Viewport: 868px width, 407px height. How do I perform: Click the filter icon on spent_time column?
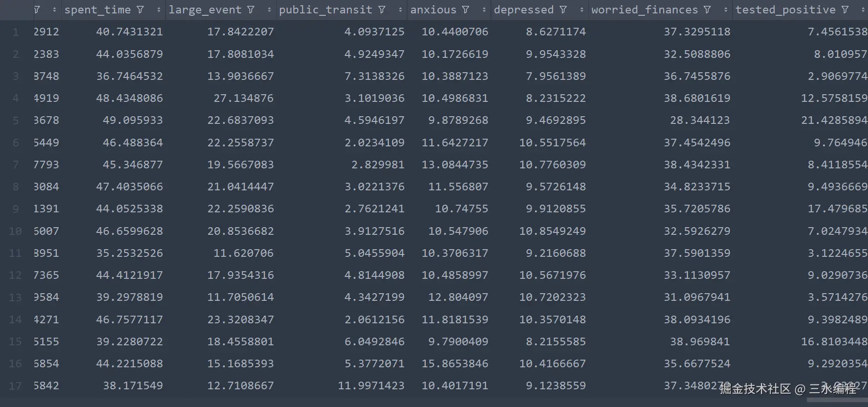pyautogui.click(x=140, y=10)
